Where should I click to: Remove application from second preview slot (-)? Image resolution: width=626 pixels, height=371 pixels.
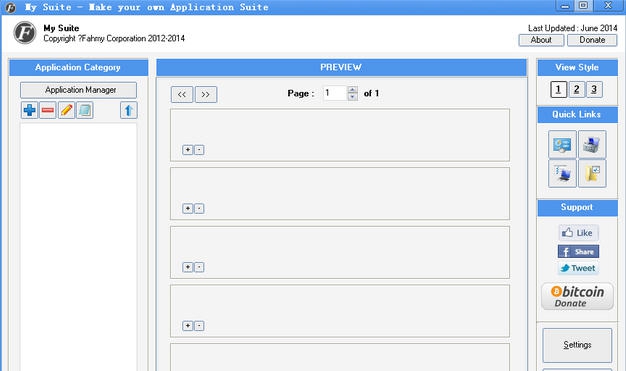click(199, 208)
